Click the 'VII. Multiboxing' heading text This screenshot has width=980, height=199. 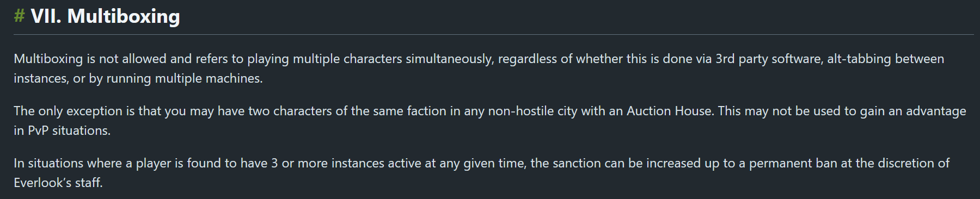click(105, 16)
